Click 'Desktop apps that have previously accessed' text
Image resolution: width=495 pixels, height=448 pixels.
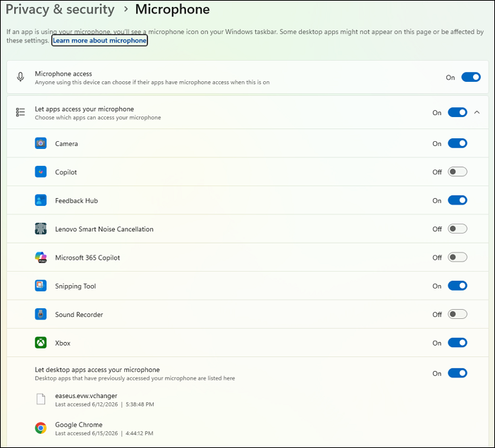pos(135,378)
